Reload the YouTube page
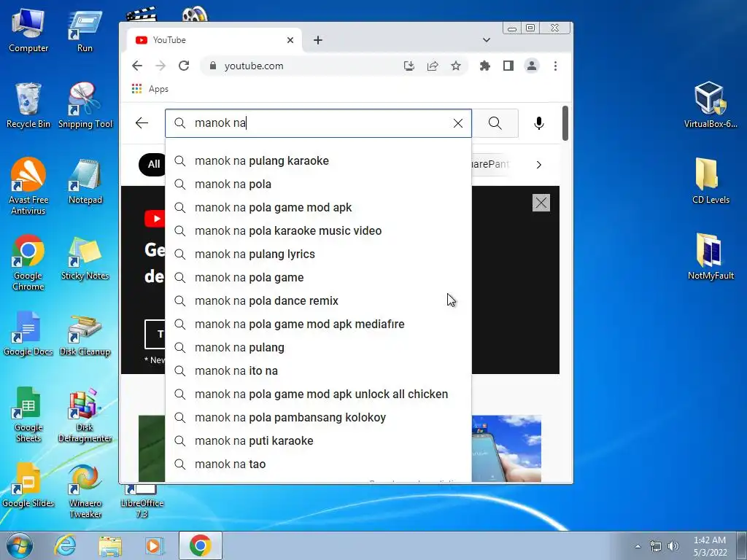 (184, 66)
